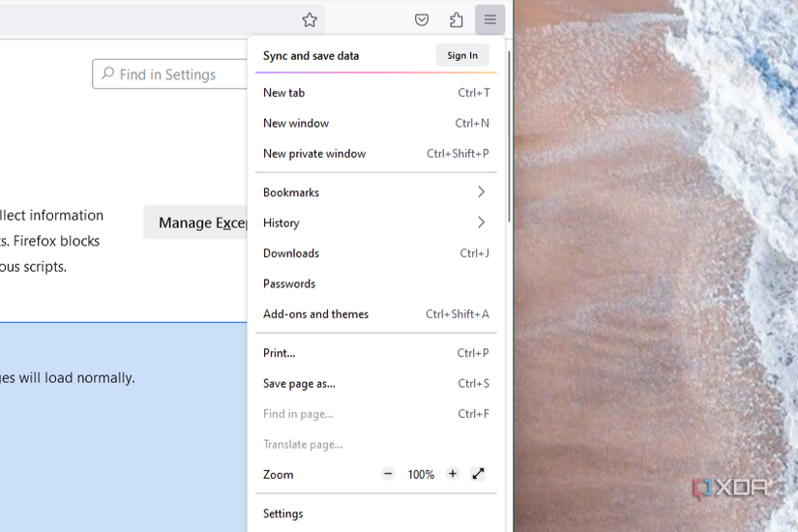Click the Manage Exceptions button
Screen dimensions: 798x532
click(x=196, y=222)
